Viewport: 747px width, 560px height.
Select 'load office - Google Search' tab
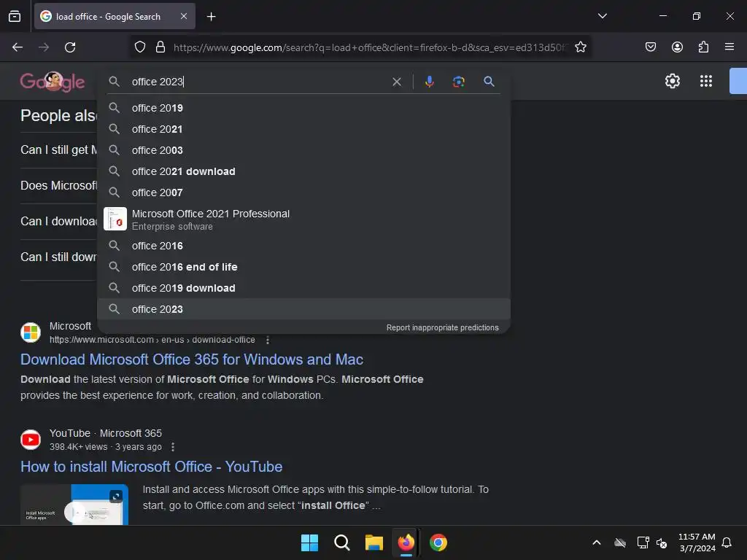pos(115,16)
